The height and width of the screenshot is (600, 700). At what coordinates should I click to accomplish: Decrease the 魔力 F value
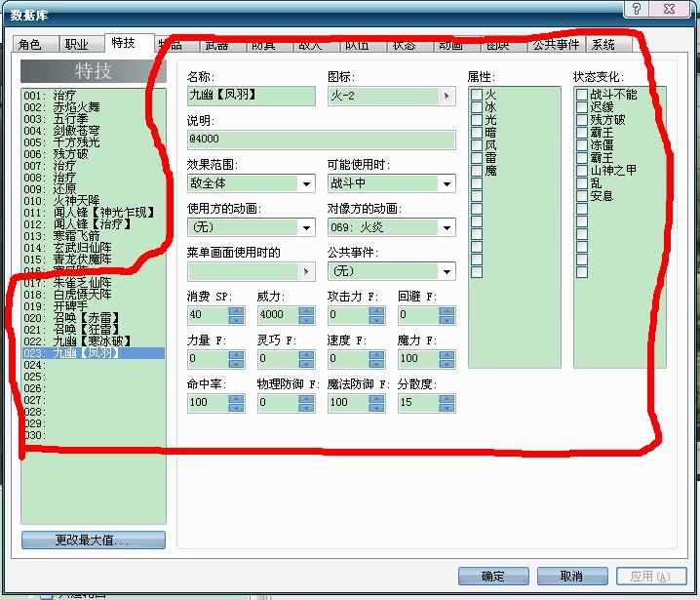click(x=447, y=363)
